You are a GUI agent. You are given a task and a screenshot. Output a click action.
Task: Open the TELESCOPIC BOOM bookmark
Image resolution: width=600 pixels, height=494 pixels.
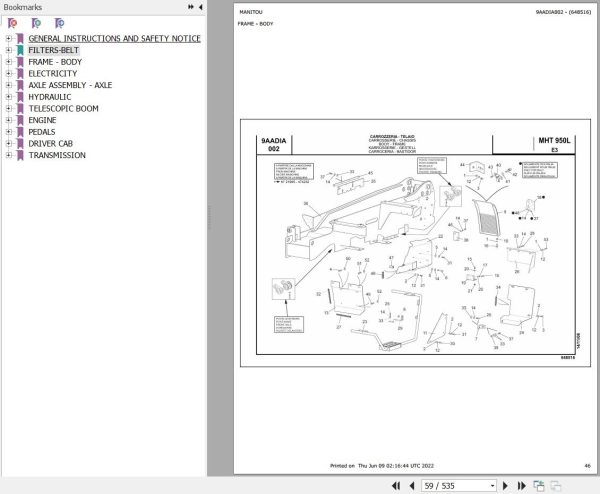pyautogui.click(x=64, y=108)
